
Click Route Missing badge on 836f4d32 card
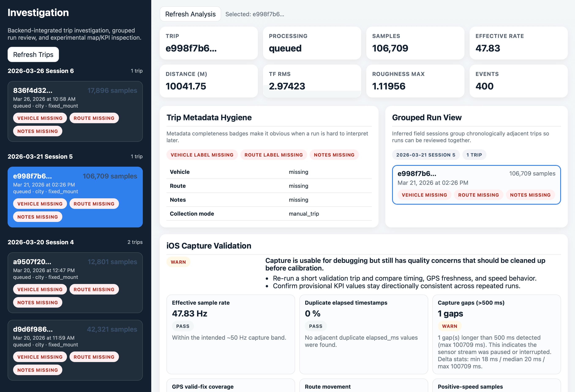tap(94, 118)
